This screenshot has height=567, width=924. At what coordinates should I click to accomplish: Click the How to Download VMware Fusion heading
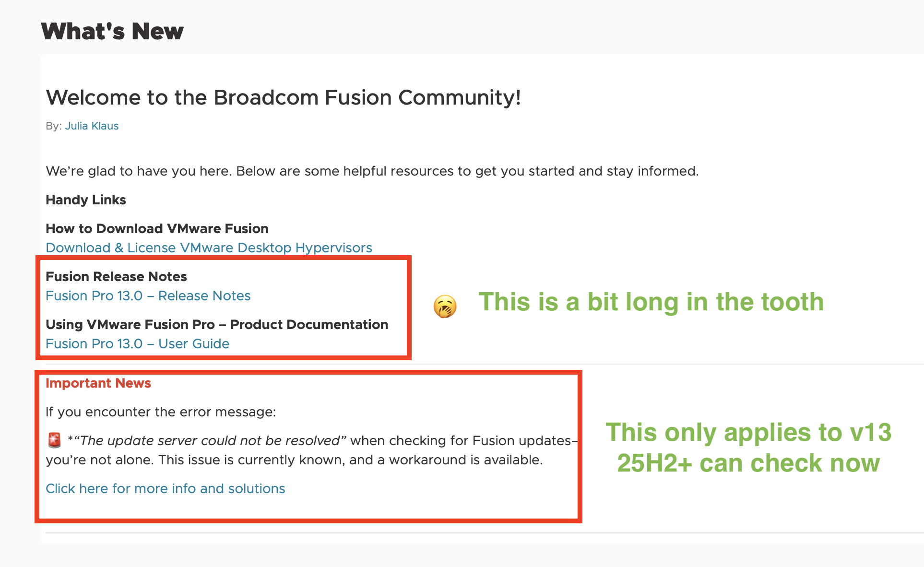pos(157,228)
